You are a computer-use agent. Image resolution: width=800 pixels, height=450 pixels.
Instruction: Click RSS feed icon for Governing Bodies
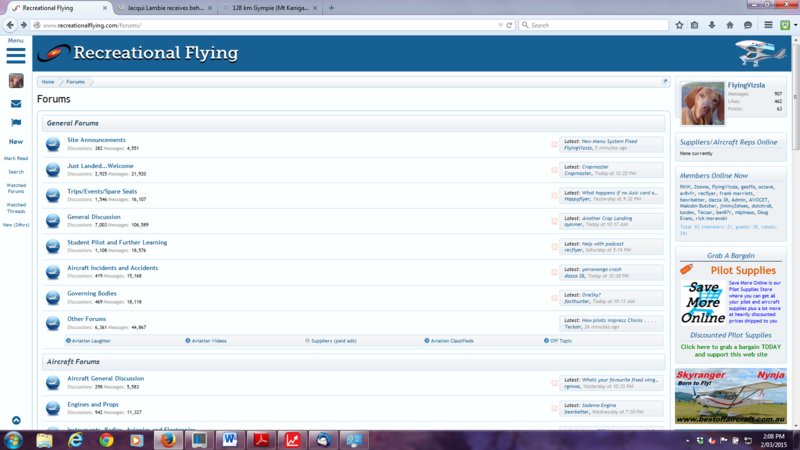pos(554,297)
